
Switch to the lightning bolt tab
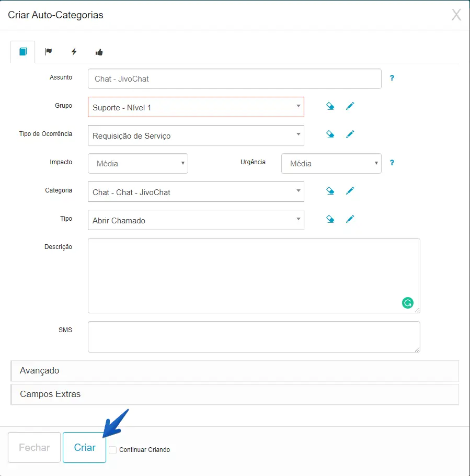click(x=74, y=52)
